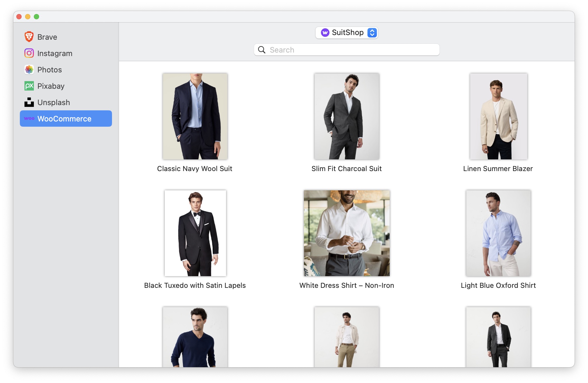Screen dimensions: 588x383
Task: Select the Linen Summer Blazer thumbnail
Action: [x=498, y=116]
